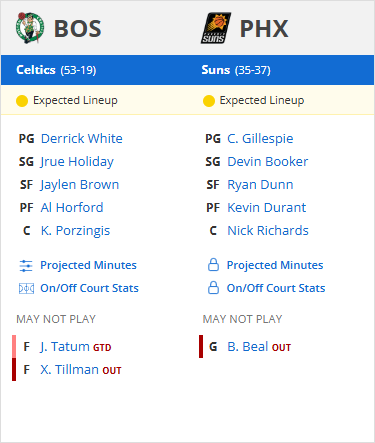
Task: Open Nick Richards player link
Action: [x=268, y=231]
